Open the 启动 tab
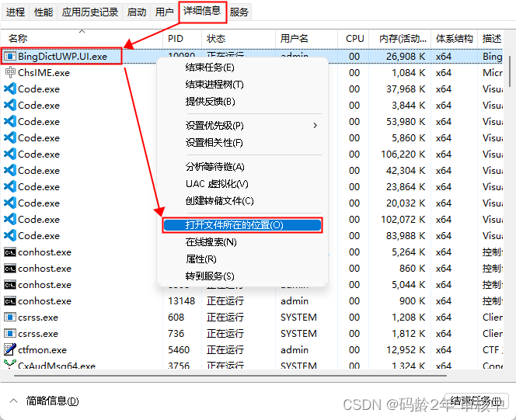This screenshot has width=516, height=420. tap(136, 12)
